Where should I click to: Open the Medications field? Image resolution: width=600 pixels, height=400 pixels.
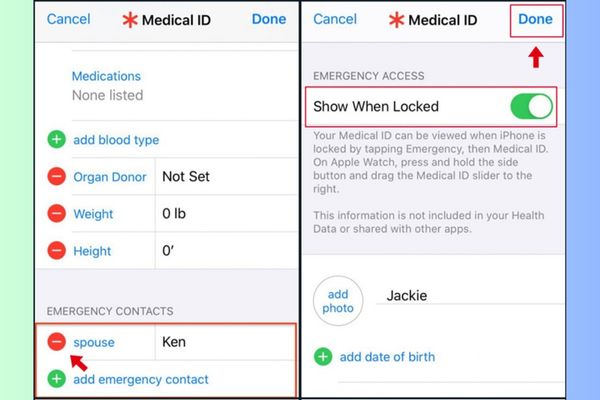(x=107, y=85)
